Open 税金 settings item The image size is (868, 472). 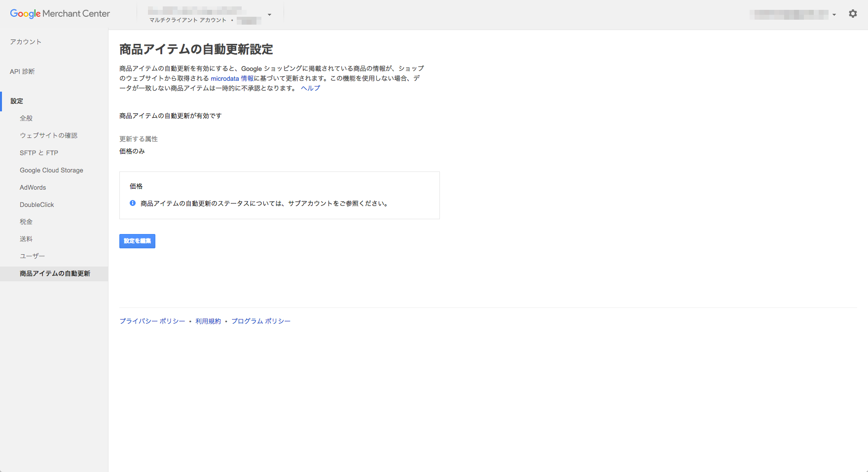(26, 222)
